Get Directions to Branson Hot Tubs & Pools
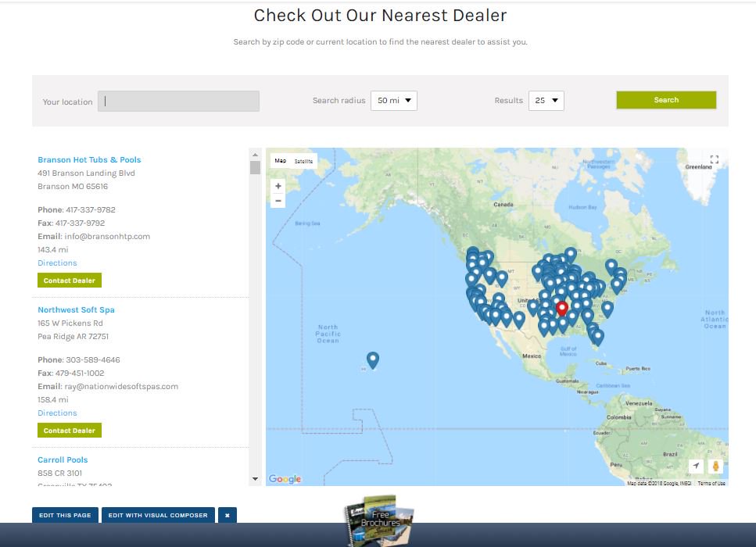756x547 pixels. [x=57, y=263]
